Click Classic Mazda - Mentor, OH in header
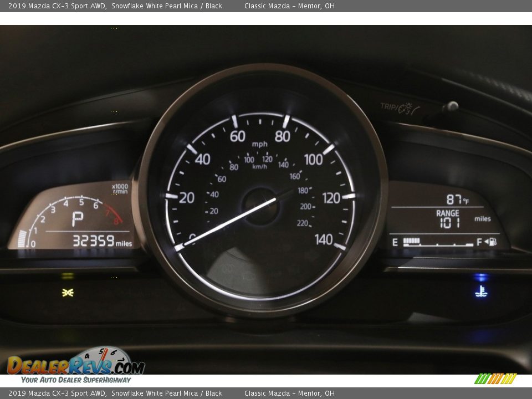Image resolution: width=532 pixels, height=399 pixels. (x=289, y=6)
